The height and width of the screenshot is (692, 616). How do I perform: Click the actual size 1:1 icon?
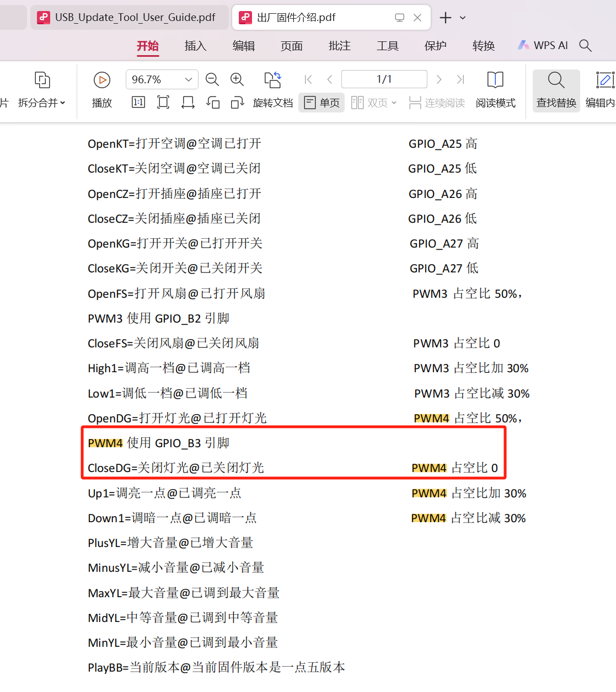pos(138,103)
